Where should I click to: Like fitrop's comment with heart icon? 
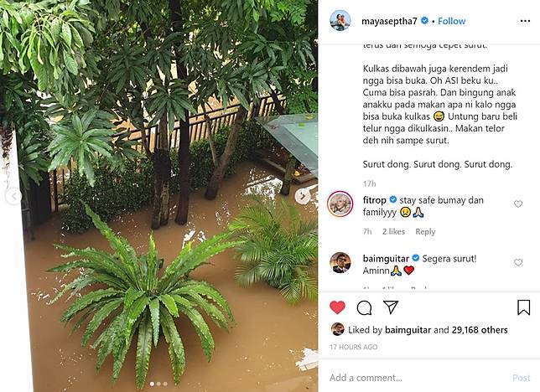tap(518, 204)
